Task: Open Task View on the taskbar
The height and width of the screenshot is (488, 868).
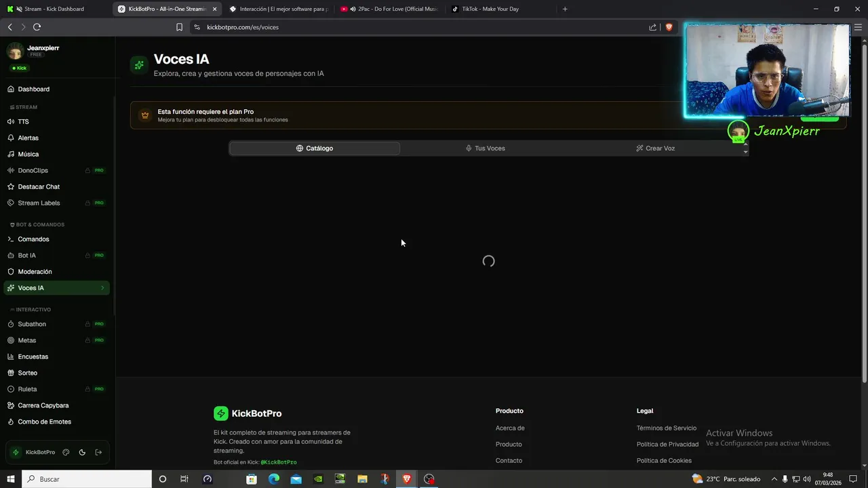Action: click(x=184, y=479)
